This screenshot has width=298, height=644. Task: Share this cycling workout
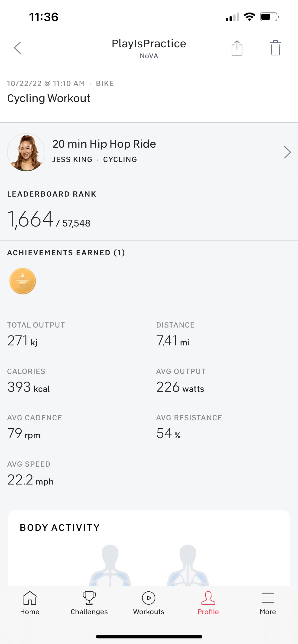pyautogui.click(x=237, y=48)
